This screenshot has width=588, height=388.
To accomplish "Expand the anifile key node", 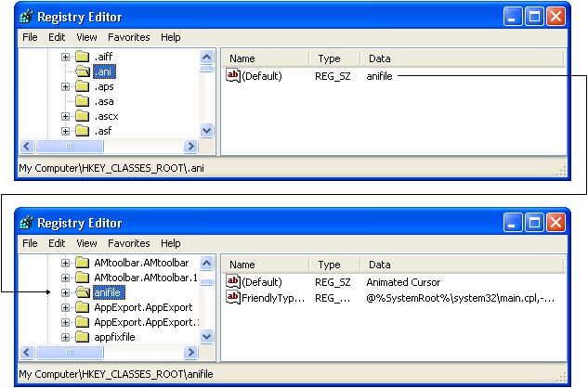I will click(x=66, y=292).
